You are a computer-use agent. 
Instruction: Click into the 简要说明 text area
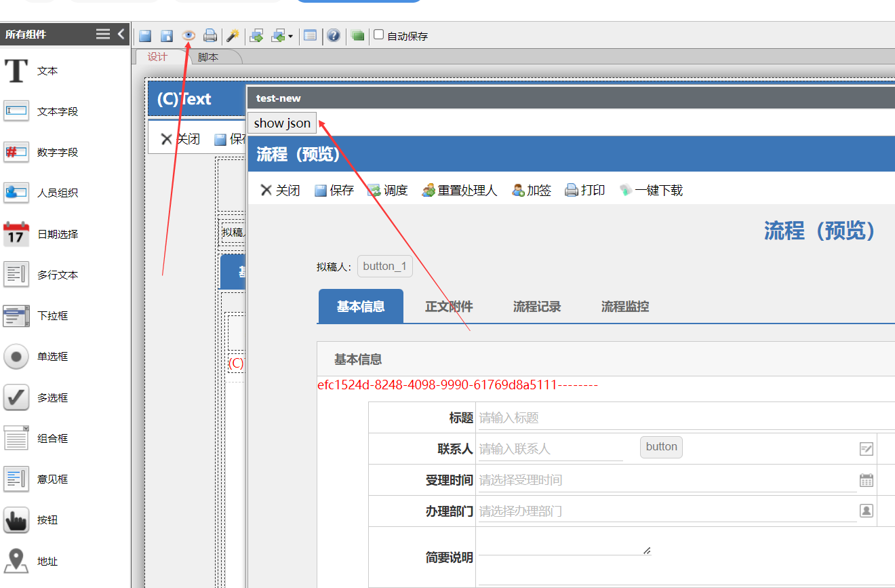point(564,543)
